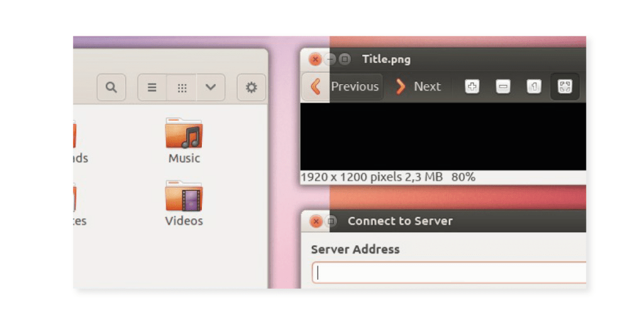Image resolution: width=644 pixels, height=322 pixels.
Task: Click the Connect to Server title text
Action: 400,221
